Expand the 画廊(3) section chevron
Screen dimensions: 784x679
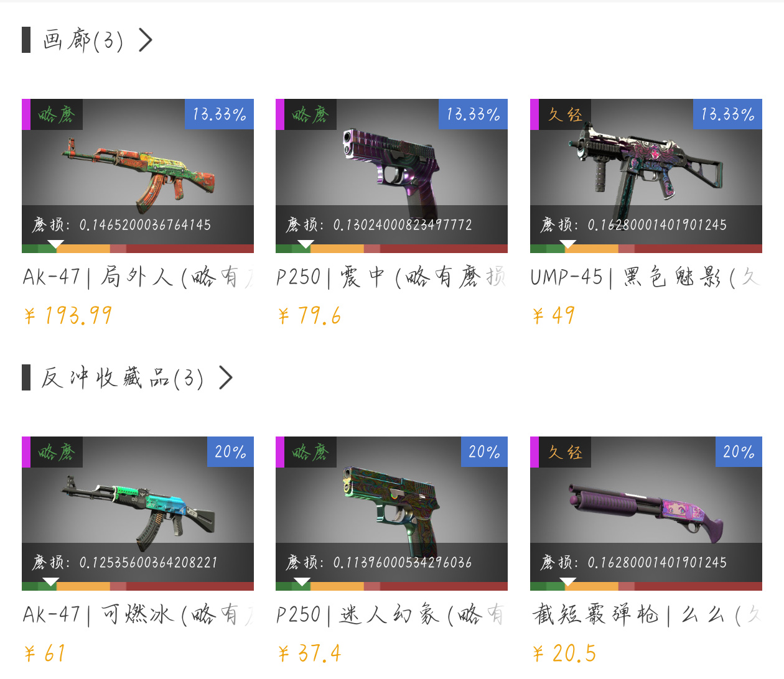coord(146,40)
